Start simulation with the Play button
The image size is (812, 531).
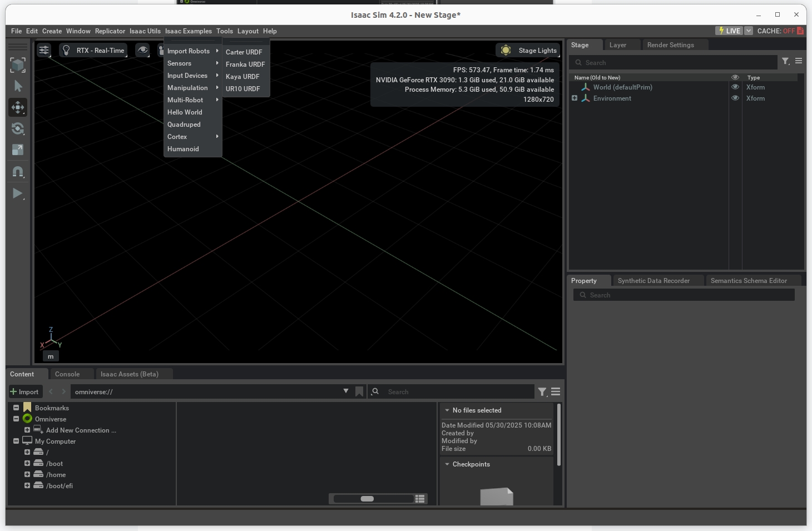18,193
